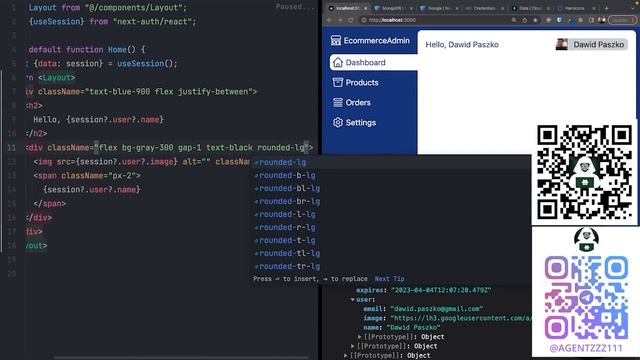Expand the bottom [[Prototype]]: Object entry
Image resolution: width=640 pixels, height=360 pixels.
[345, 356]
